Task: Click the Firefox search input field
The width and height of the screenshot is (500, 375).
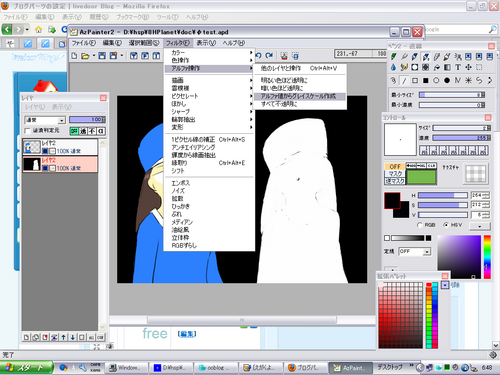Action: click(x=457, y=29)
